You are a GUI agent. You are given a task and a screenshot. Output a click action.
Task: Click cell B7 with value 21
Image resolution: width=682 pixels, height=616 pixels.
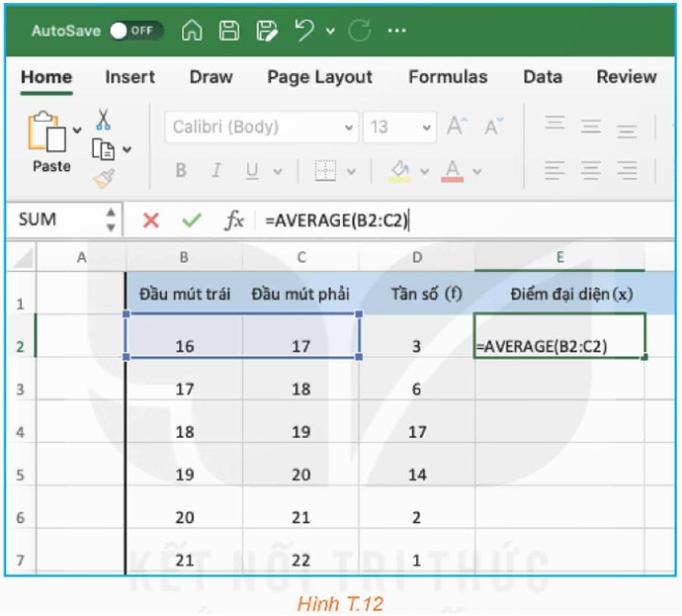click(x=185, y=550)
